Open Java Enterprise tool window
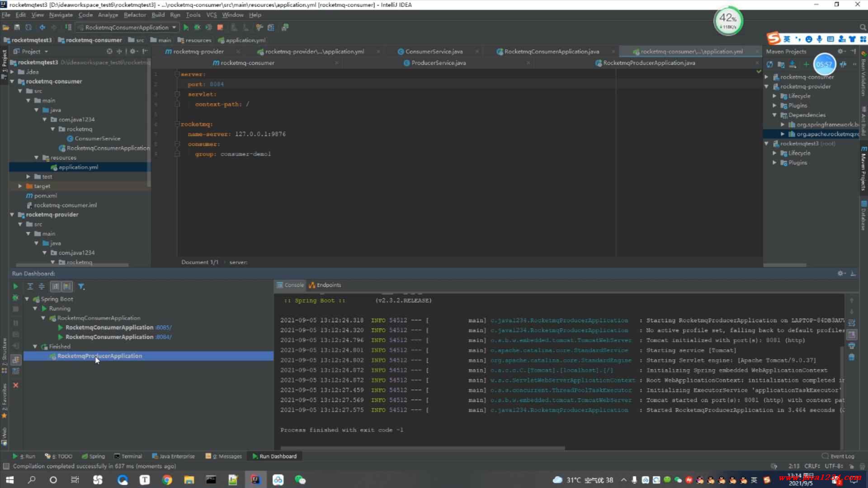This screenshot has height=488, width=868. (x=173, y=456)
